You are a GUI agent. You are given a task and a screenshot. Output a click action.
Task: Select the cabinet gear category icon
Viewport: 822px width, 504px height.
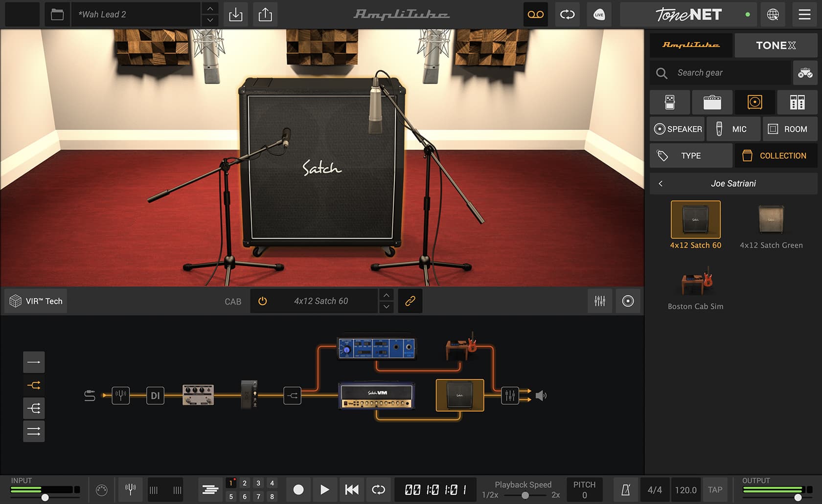tap(754, 102)
